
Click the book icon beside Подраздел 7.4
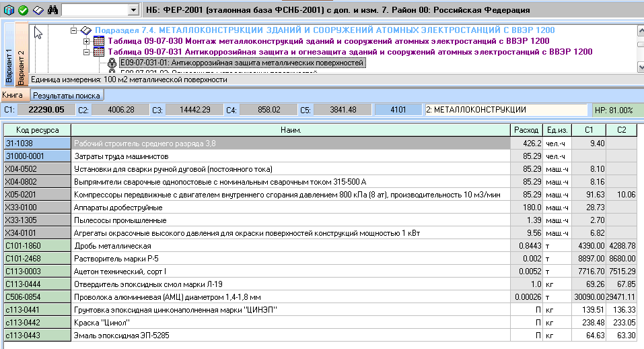[86, 30]
